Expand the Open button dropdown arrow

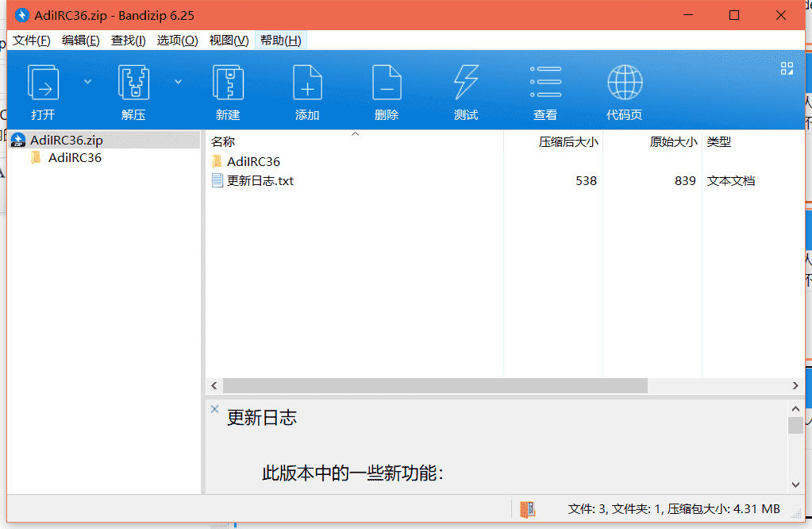[87, 82]
